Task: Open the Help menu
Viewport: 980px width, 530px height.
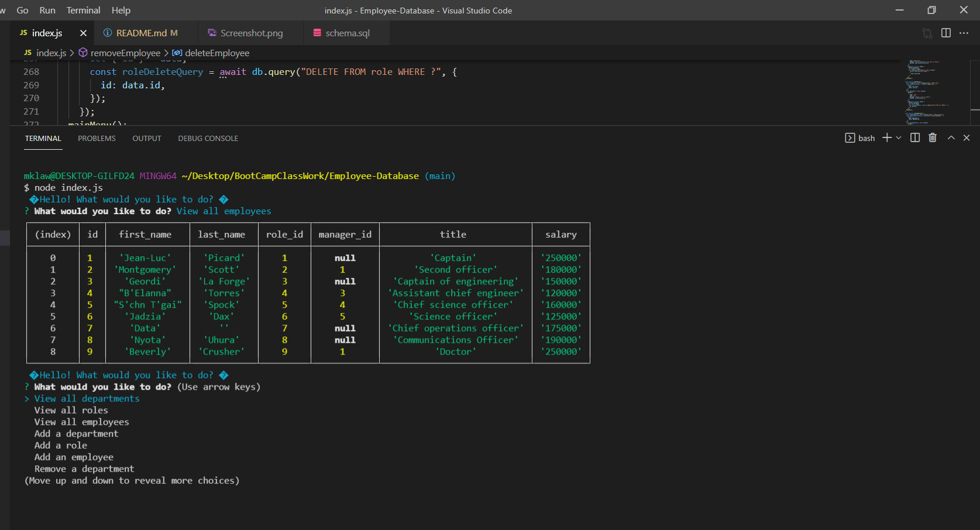Action: point(121,10)
